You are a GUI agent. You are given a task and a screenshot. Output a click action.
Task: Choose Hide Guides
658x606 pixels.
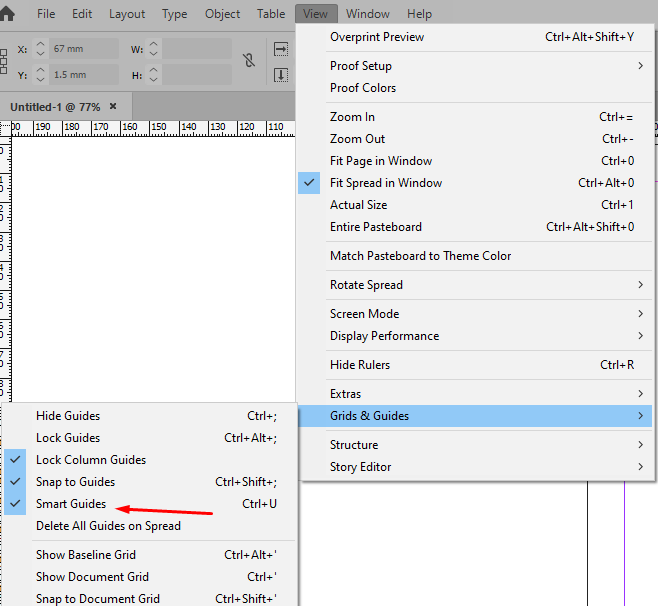click(x=149, y=416)
